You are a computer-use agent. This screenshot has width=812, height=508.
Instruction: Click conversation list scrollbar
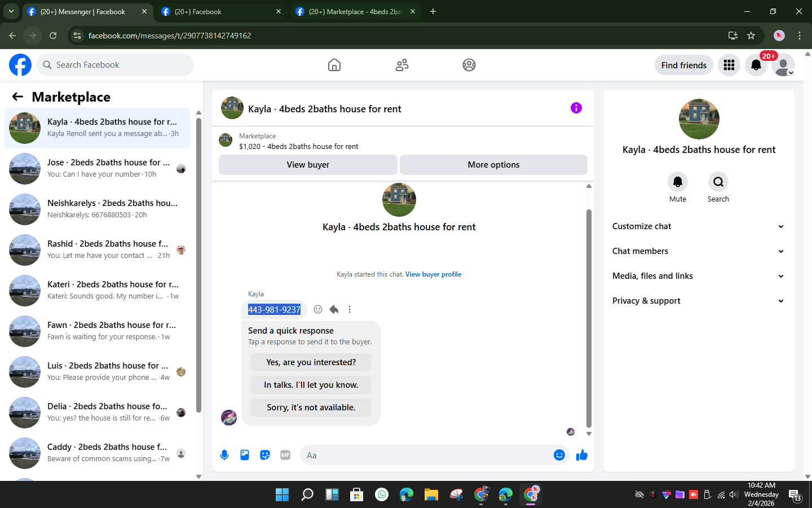pos(198,265)
